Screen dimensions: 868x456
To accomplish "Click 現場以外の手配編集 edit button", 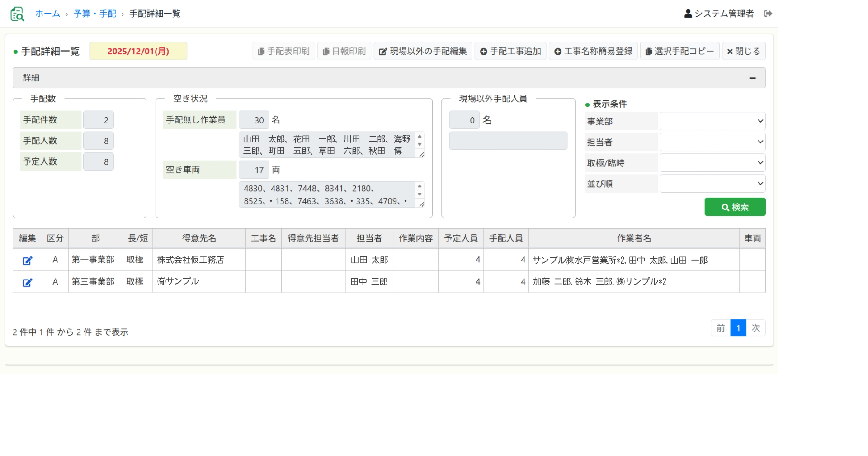I will pyautogui.click(x=423, y=51).
